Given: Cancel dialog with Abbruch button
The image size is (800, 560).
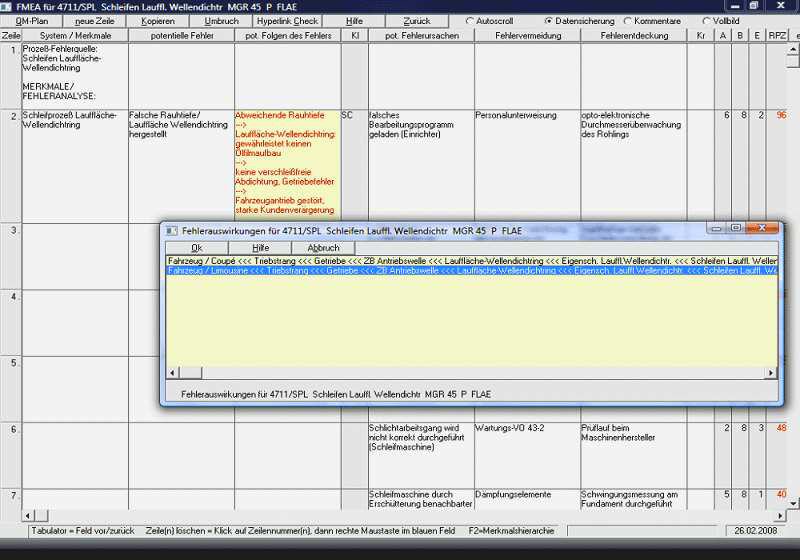Looking at the screenshot, I should tap(323, 248).
